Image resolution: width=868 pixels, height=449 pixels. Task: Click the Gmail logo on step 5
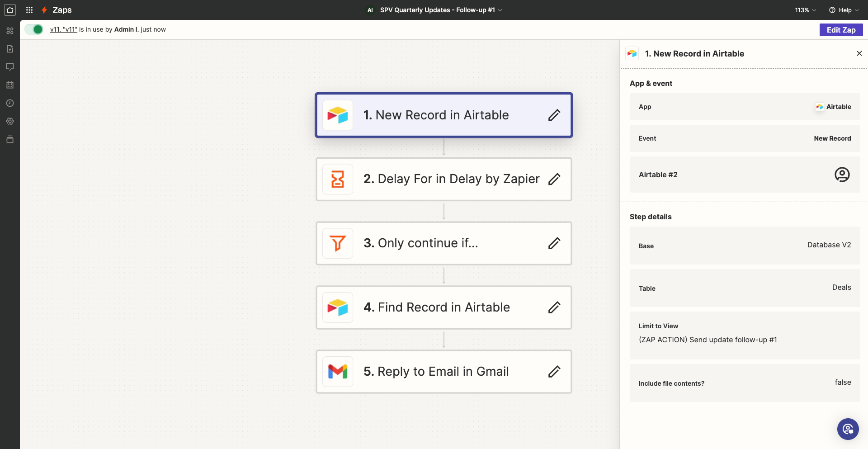tap(338, 372)
